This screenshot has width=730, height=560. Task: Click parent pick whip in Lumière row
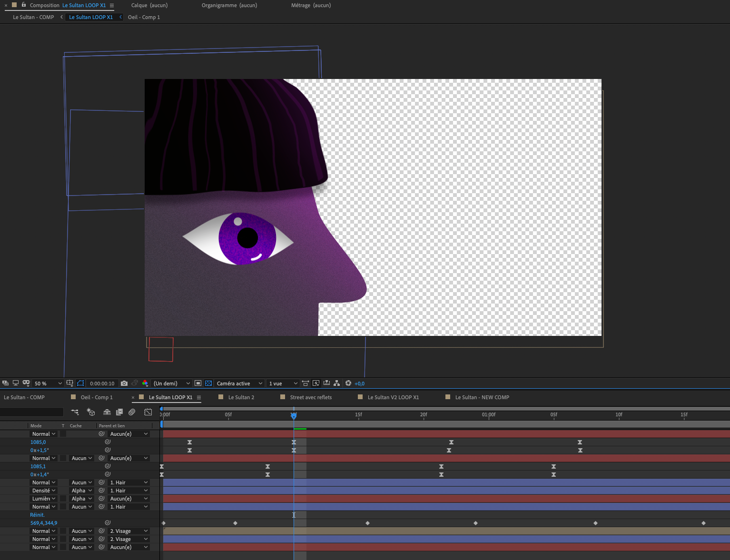tap(101, 499)
